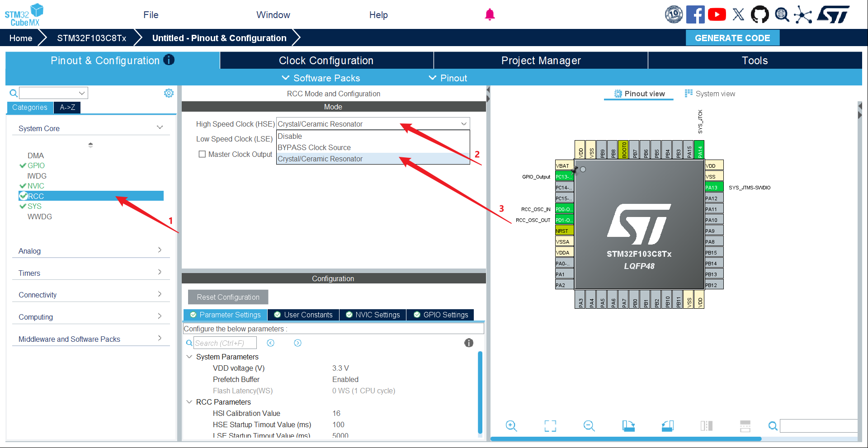This screenshot has width=868, height=448.
Task: Open the Help menu
Action: tap(378, 15)
